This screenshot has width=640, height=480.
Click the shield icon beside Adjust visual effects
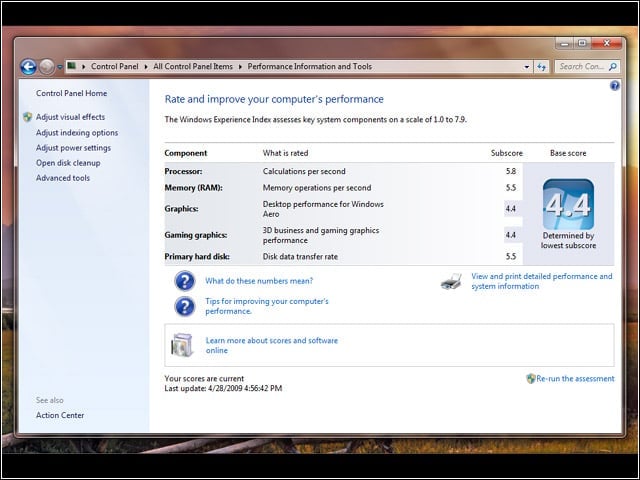(x=27, y=117)
